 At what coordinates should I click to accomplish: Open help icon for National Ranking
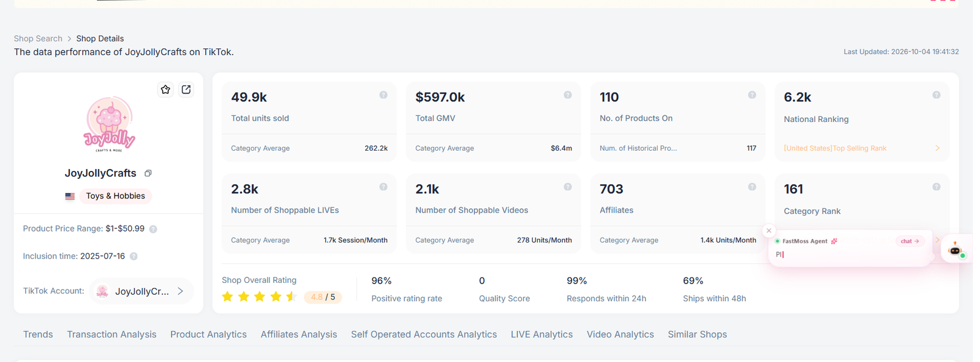[937, 95]
